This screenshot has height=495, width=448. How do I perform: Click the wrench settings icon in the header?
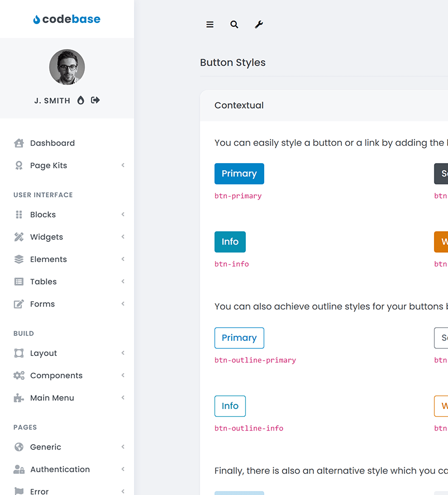pos(259,25)
